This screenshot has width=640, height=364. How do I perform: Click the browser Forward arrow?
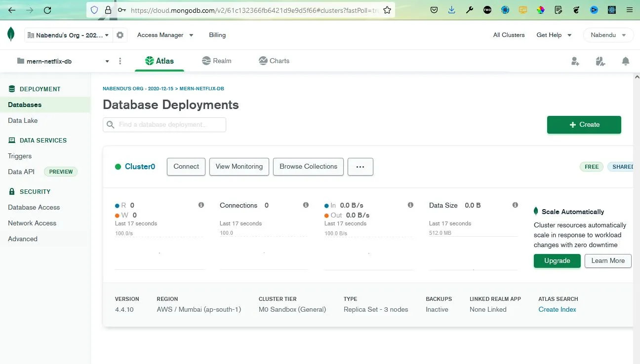(30, 10)
